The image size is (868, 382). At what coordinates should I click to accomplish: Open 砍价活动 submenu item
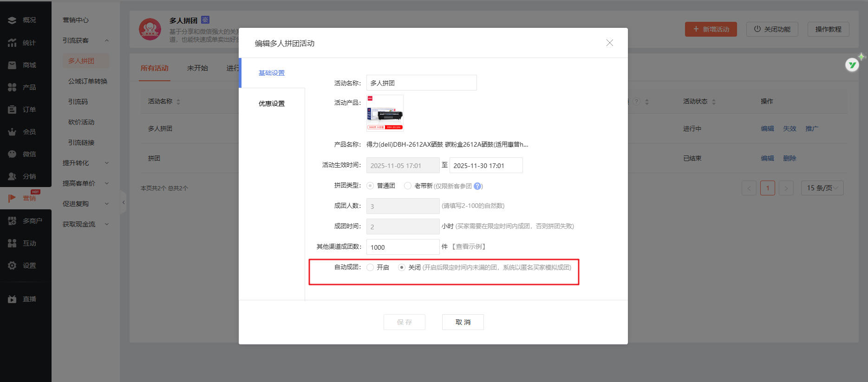pyautogui.click(x=81, y=122)
